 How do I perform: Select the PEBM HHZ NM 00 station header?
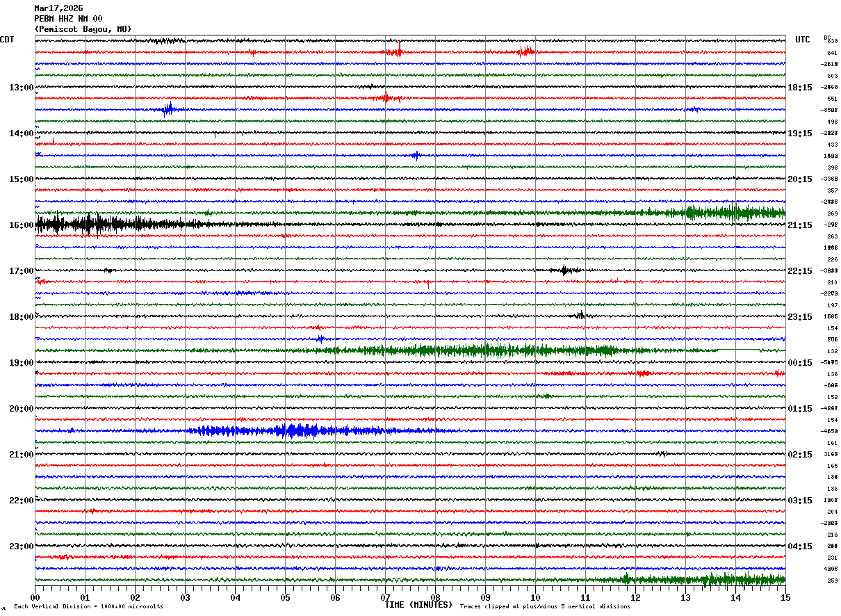pyautogui.click(x=68, y=19)
